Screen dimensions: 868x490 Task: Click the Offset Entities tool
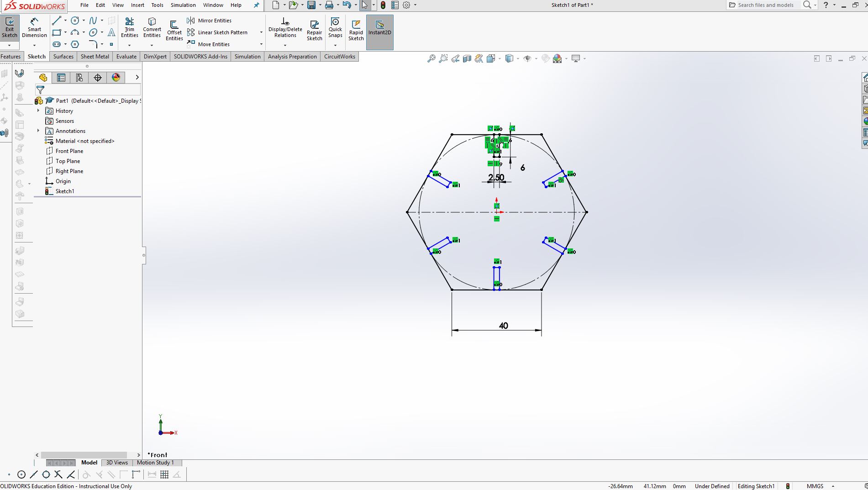click(174, 31)
